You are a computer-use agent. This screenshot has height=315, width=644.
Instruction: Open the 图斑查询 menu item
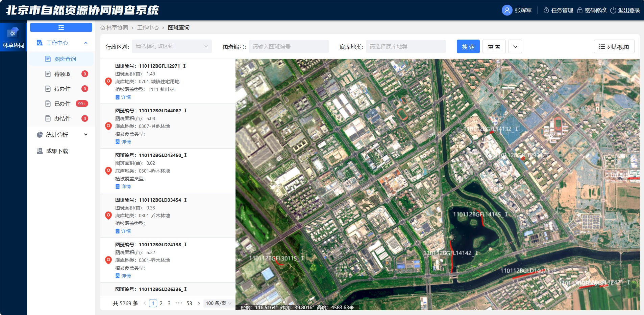coord(61,59)
